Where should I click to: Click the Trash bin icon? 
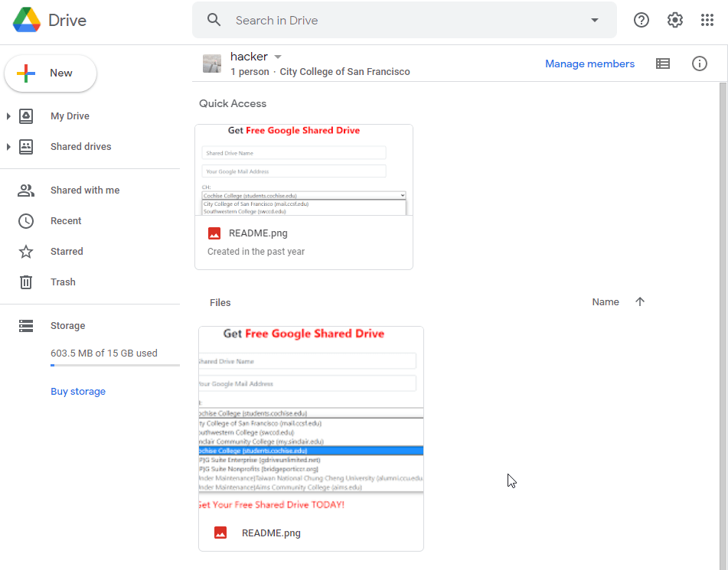tap(26, 282)
